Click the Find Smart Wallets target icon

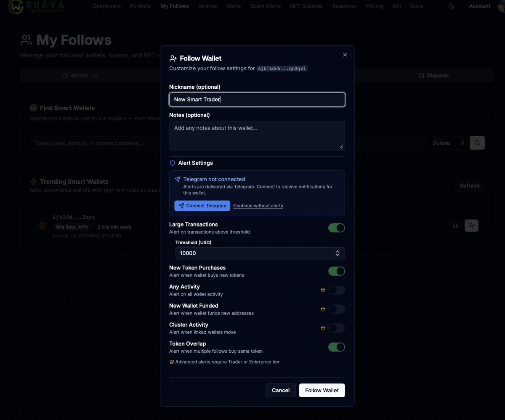click(x=33, y=108)
